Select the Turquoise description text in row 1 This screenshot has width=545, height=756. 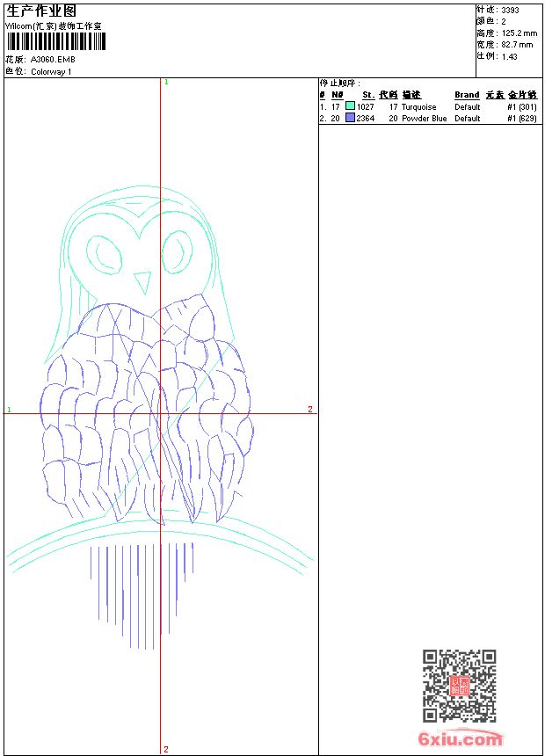tap(419, 107)
